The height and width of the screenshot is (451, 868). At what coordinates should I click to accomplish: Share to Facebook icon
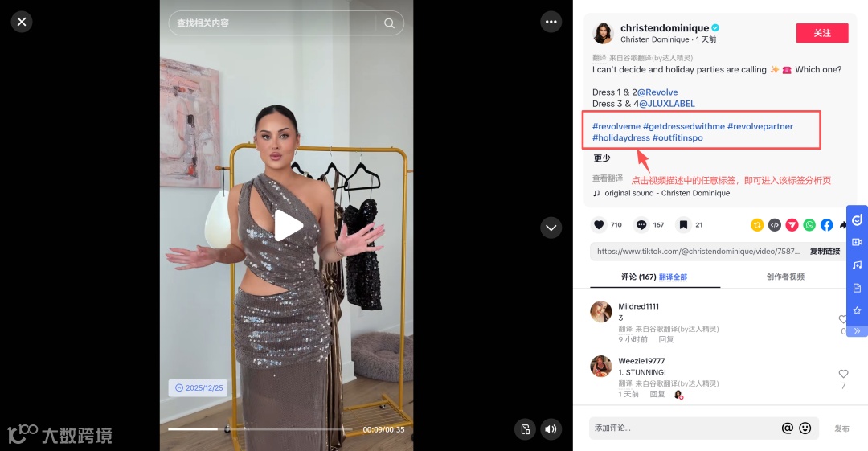click(826, 225)
